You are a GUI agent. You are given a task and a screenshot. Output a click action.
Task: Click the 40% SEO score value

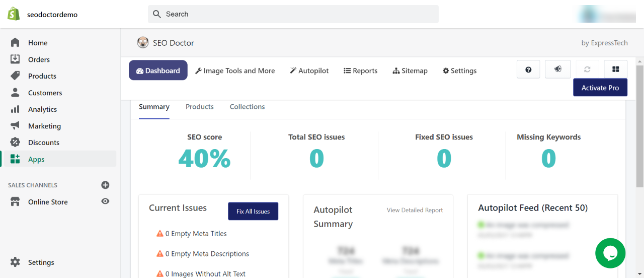[x=204, y=158]
